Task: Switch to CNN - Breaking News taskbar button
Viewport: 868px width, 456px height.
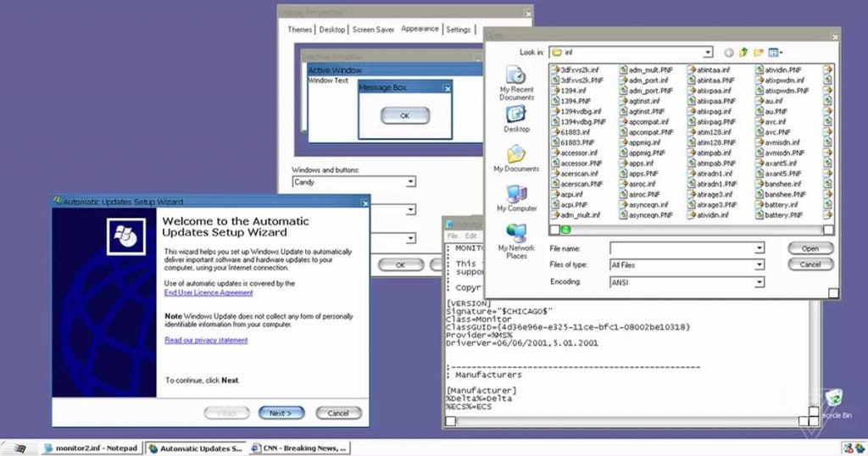Action: (299, 448)
